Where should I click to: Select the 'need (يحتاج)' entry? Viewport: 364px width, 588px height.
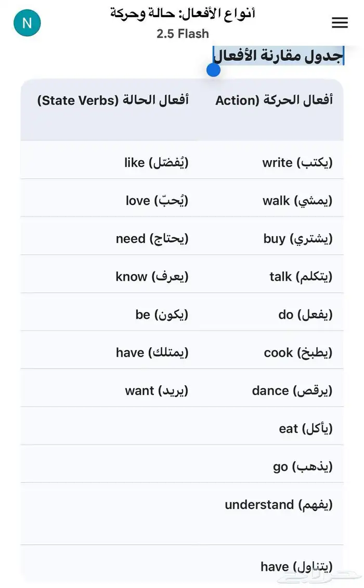coord(152,239)
